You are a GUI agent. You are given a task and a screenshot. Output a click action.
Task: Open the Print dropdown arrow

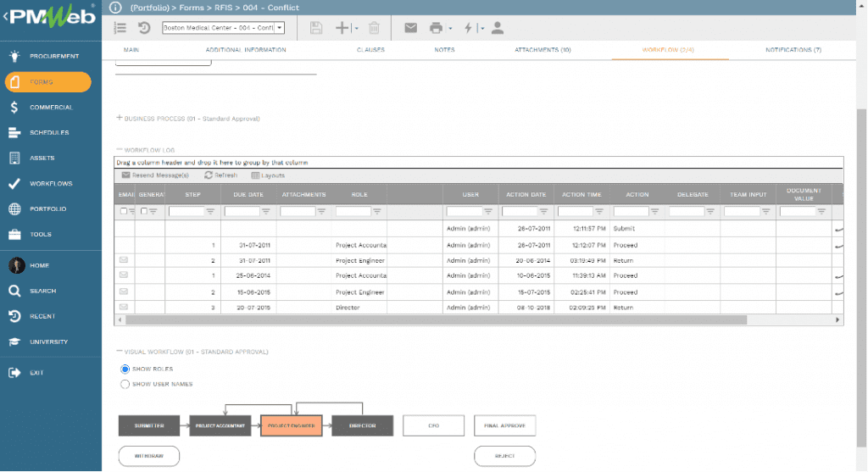450,28
